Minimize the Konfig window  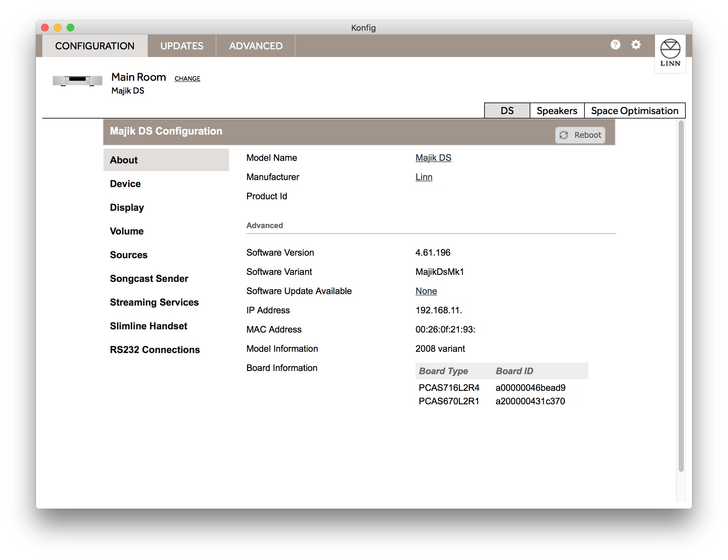tap(58, 27)
